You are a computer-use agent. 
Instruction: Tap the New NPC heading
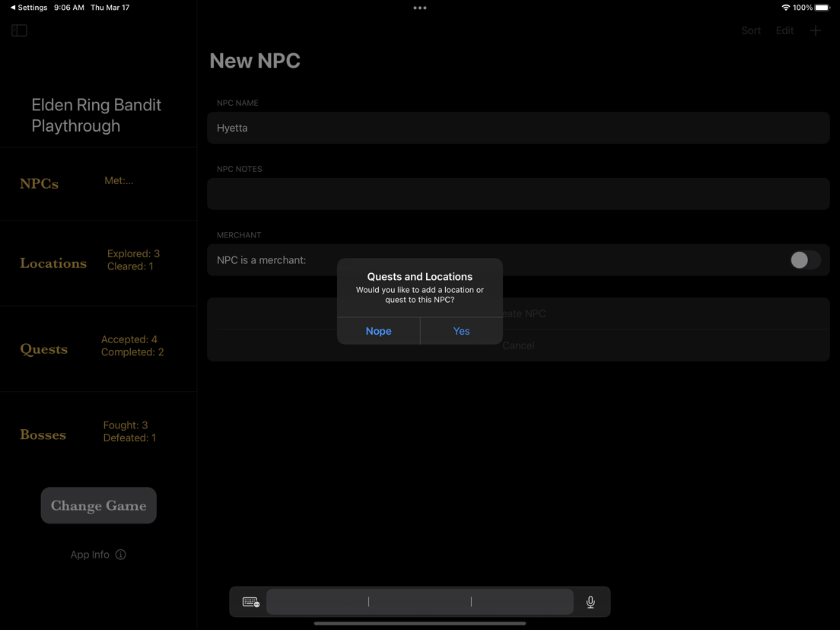255,61
